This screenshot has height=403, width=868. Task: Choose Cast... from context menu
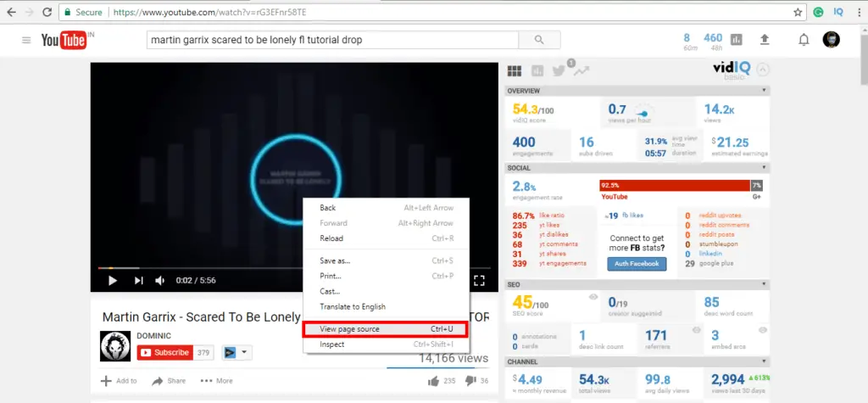[x=386, y=292]
